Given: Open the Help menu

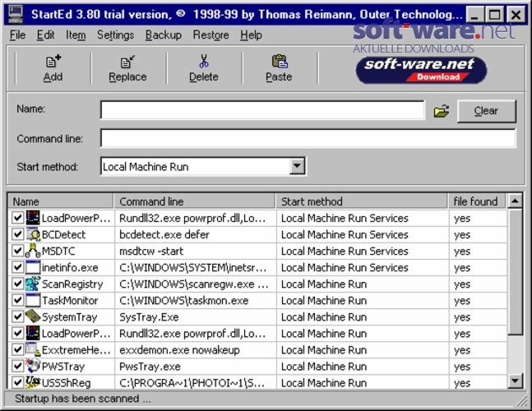Looking at the screenshot, I should [251, 35].
